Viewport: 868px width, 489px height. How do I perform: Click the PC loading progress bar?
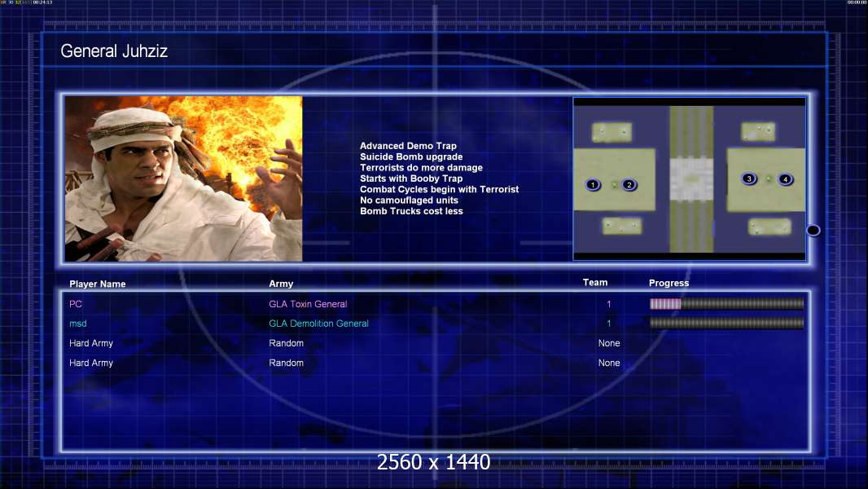pos(727,303)
